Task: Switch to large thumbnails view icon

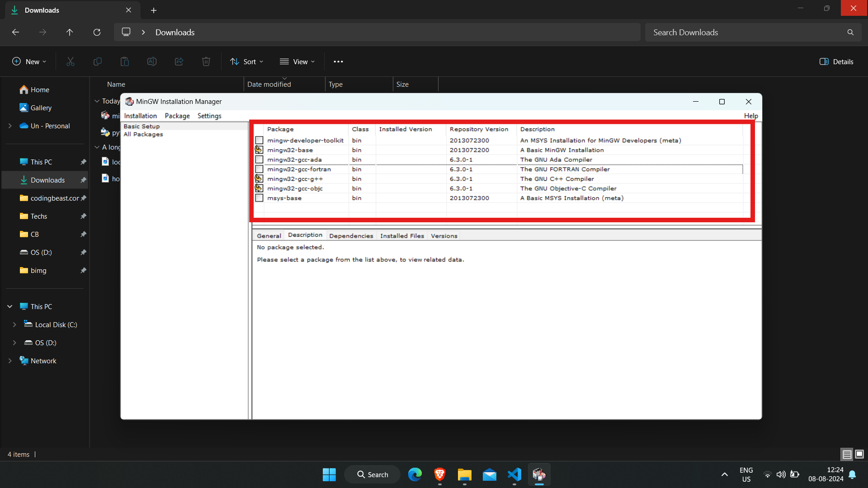Action: tap(859, 454)
